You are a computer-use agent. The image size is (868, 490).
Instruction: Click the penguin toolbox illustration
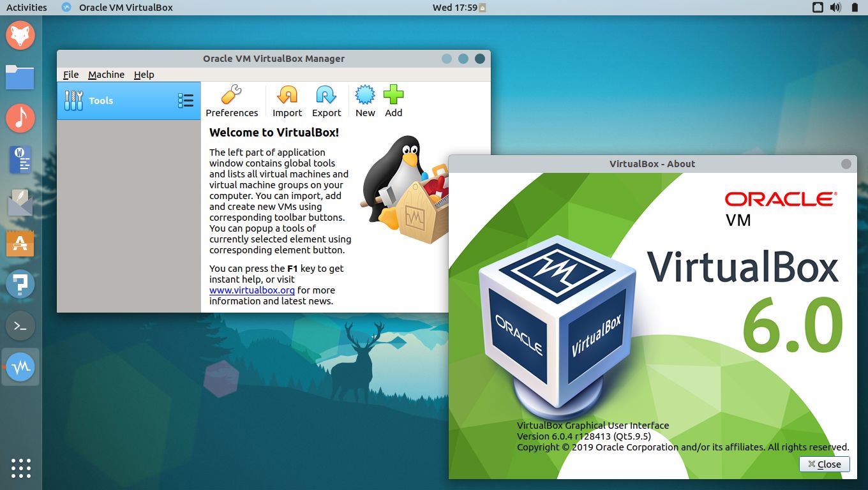[407, 189]
